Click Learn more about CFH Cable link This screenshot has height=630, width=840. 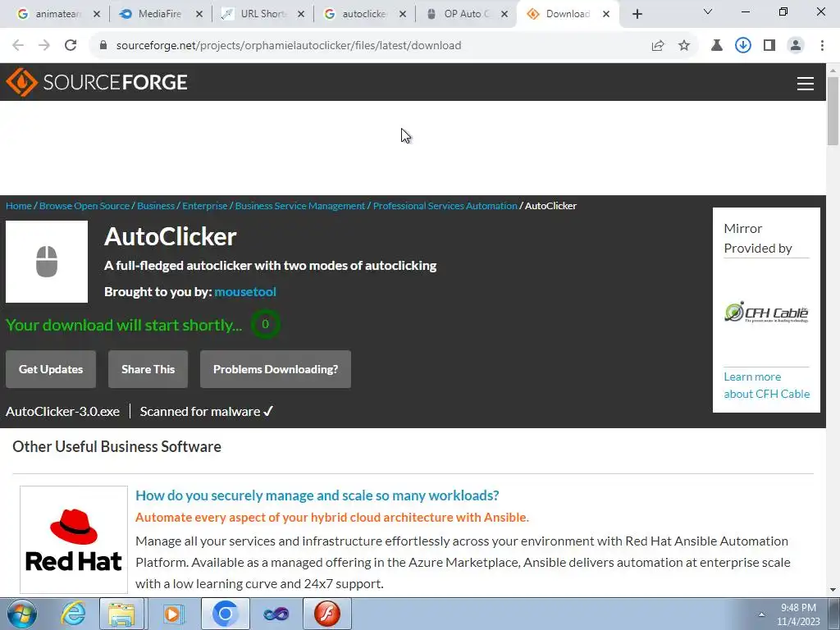pyautogui.click(x=767, y=386)
